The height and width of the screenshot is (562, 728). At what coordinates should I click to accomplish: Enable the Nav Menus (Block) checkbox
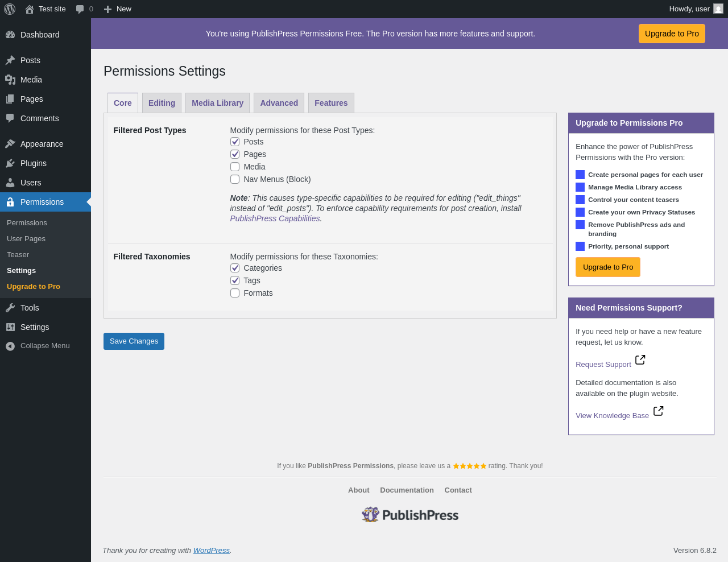(x=235, y=179)
